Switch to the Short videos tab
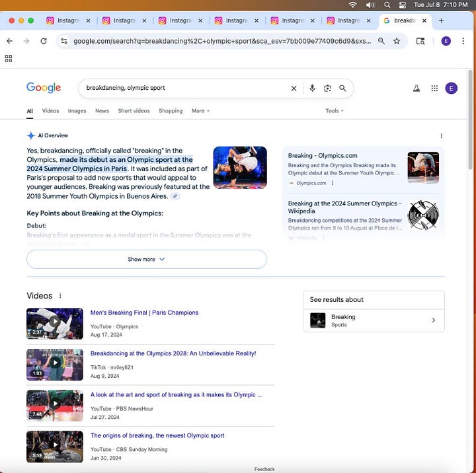Screen dimensions: 476x473 pyautogui.click(x=134, y=111)
